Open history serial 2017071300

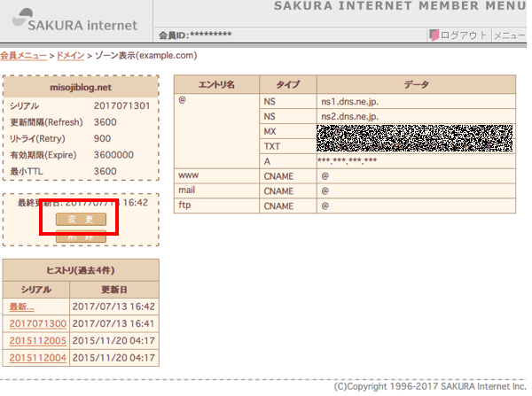(x=37, y=323)
